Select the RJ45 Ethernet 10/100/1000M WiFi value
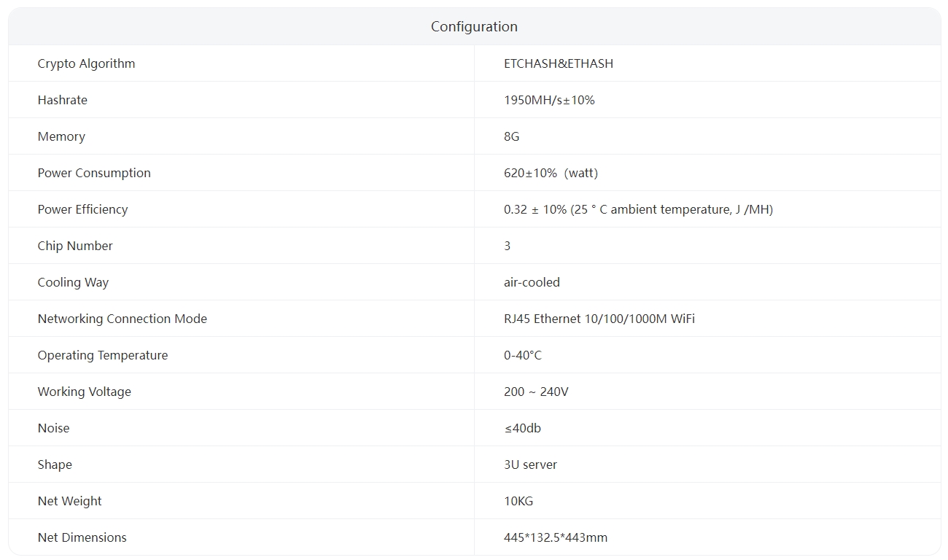This screenshot has height=560, width=948. coord(599,319)
